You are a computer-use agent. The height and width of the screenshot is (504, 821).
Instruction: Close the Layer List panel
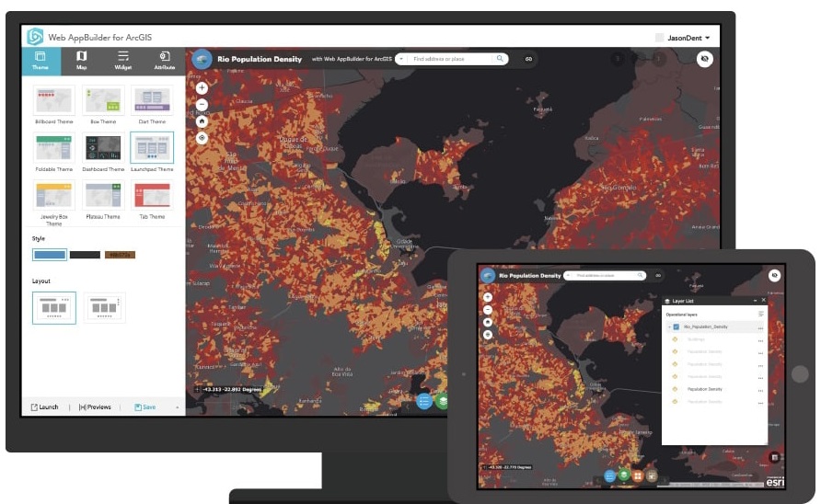[763, 301]
